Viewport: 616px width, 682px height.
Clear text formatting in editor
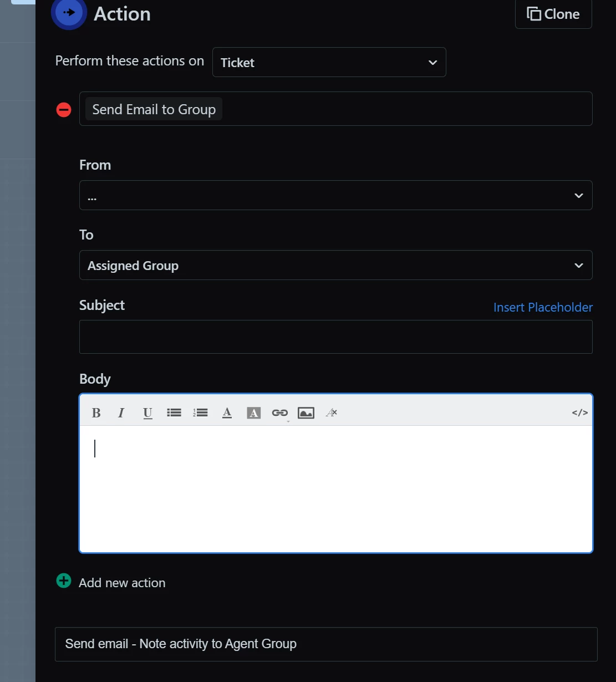332,413
